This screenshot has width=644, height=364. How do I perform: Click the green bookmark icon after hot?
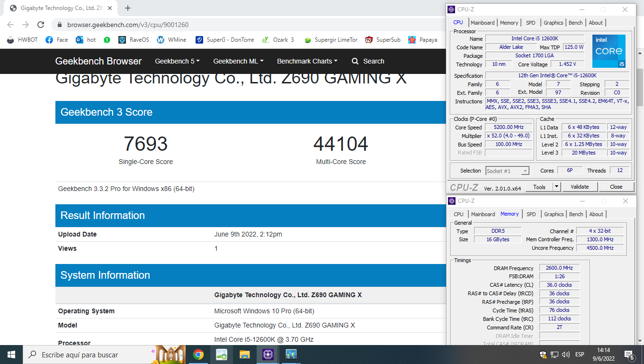107,40
